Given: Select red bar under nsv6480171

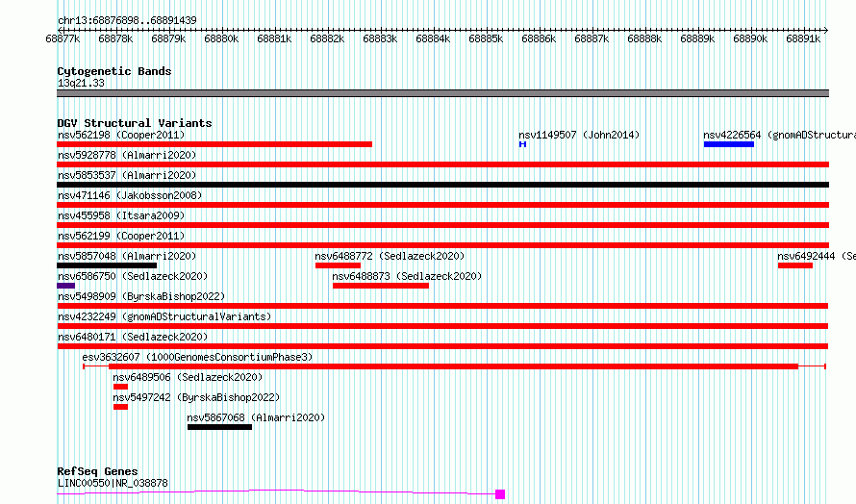Looking at the screenshot, I should pos(442,346).
